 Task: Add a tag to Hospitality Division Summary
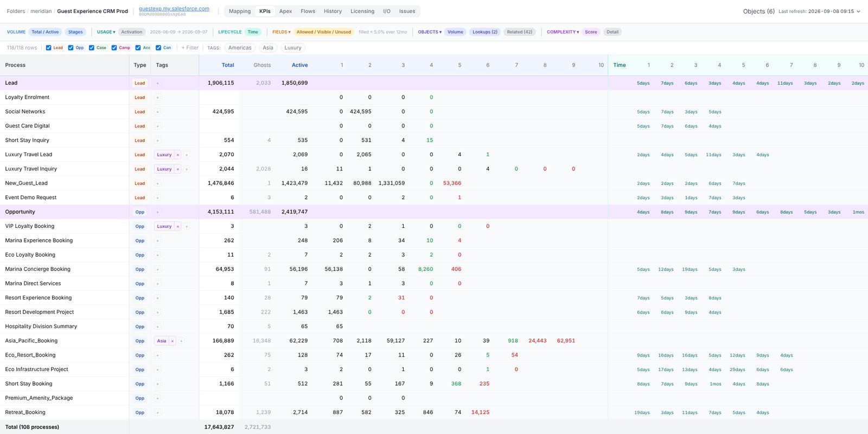pyautogui.click(x=158, y=327)
